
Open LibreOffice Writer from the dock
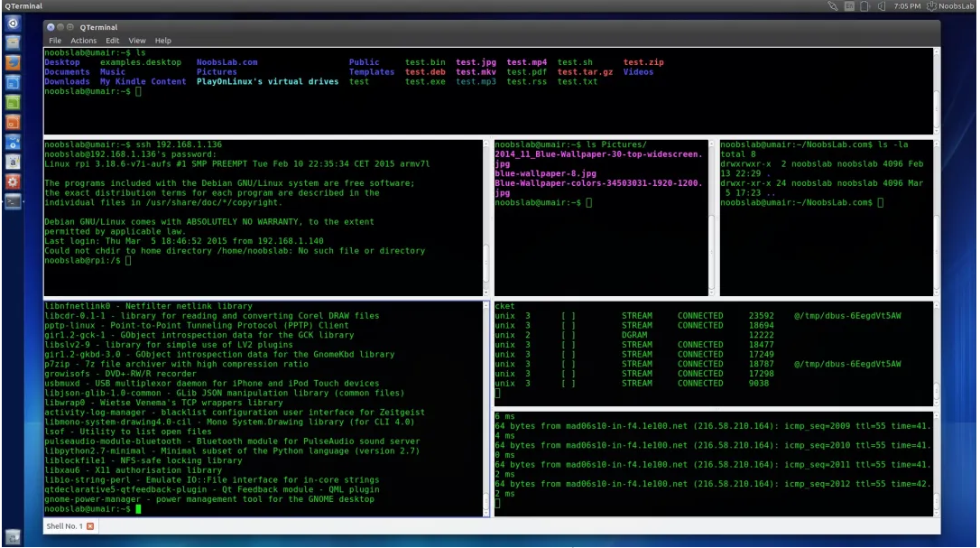click(13, 82)
